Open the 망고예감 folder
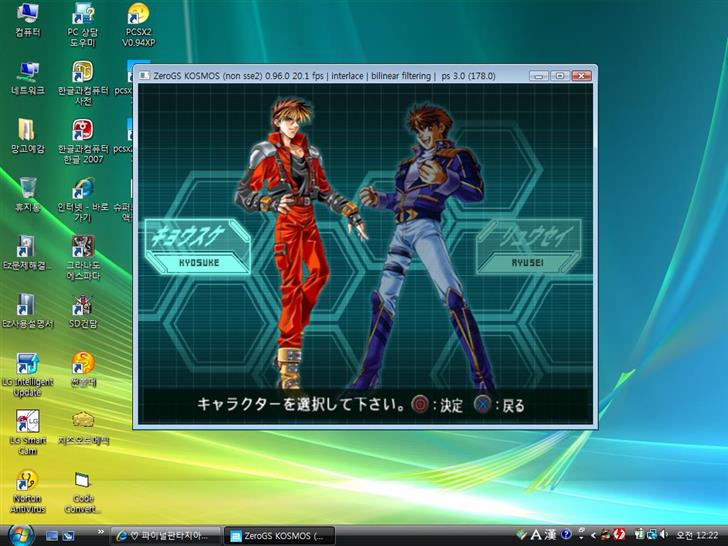 (28, 136)
